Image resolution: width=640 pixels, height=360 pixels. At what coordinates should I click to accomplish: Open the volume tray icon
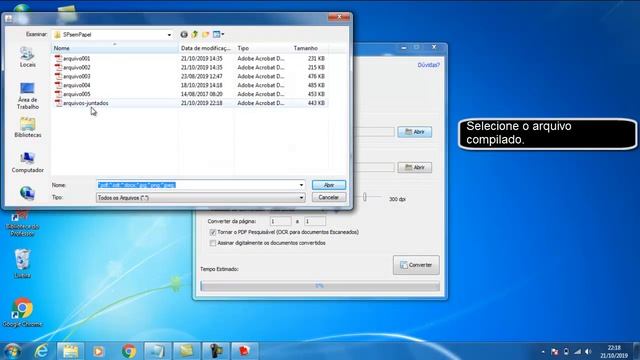point(588,351)
